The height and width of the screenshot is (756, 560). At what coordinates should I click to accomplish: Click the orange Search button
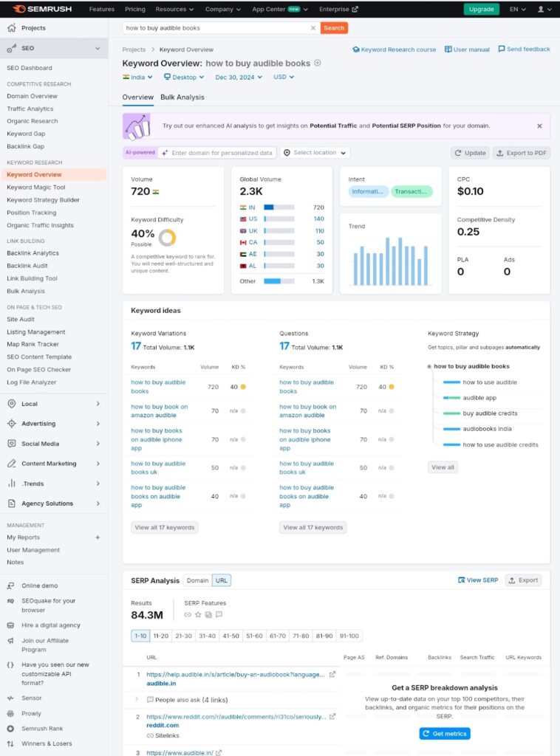click(334, 28)
